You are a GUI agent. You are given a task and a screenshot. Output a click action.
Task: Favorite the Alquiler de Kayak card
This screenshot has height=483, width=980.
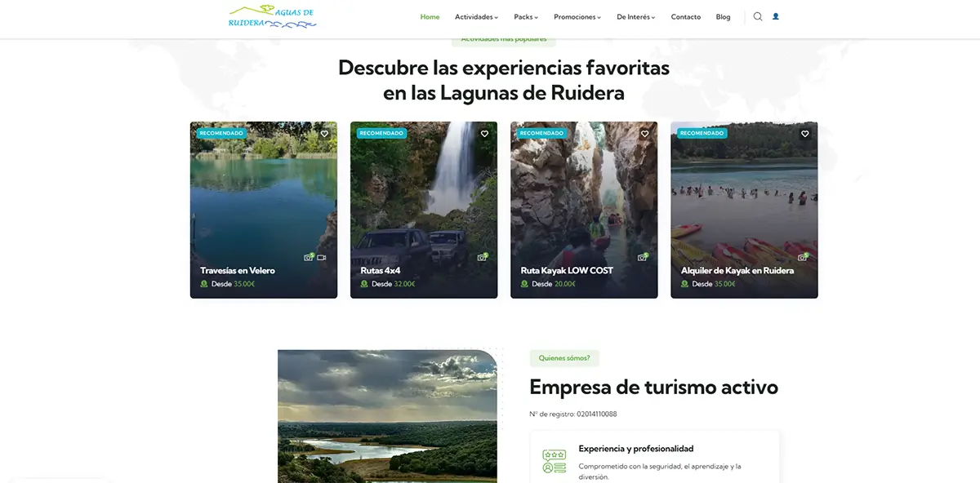point(804,134)
